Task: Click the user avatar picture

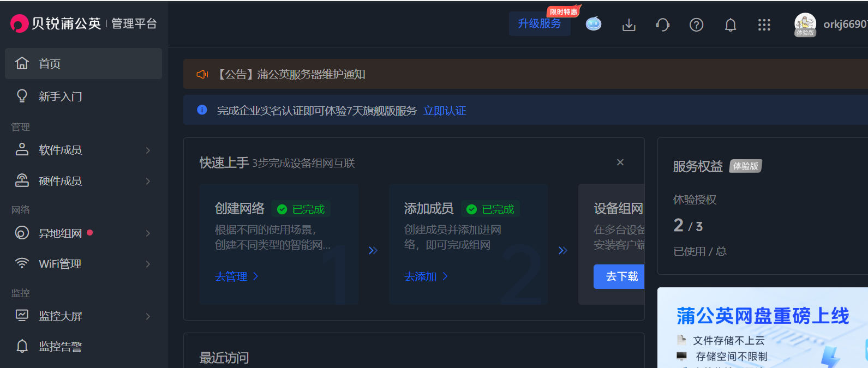Action: pos(805,24)
